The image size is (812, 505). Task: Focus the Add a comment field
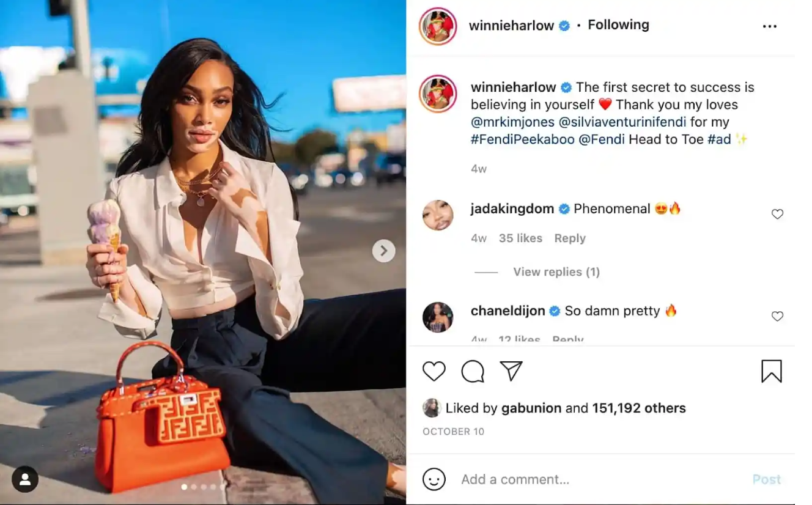600,479
